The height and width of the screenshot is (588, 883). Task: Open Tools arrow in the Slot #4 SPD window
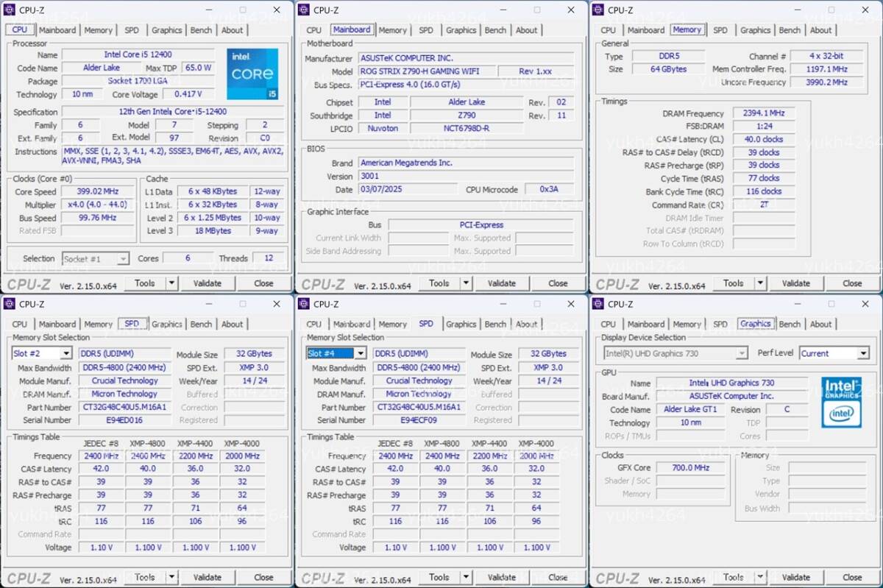pos(466,578)
